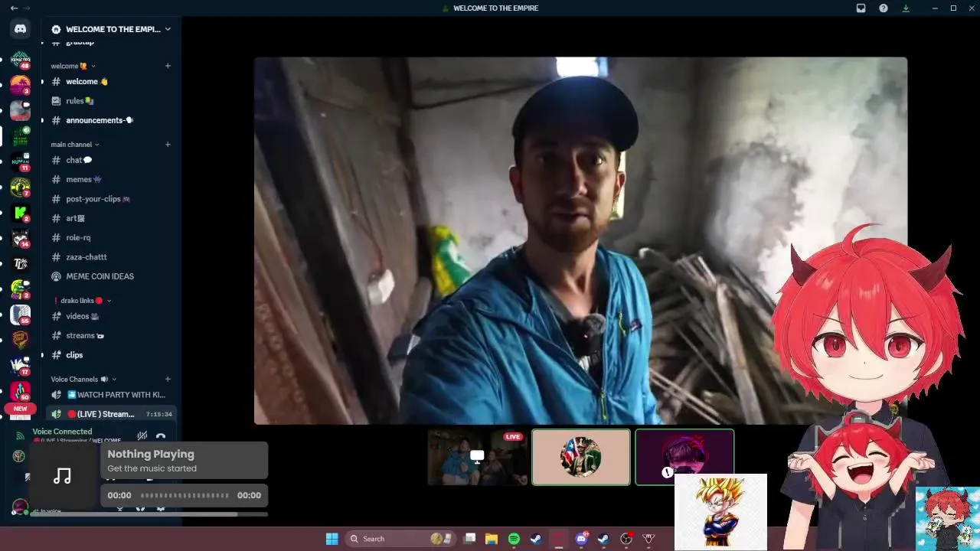Select the participant tile with flag avatar
Screen dimensions: 980x551
tap(581, 458)
